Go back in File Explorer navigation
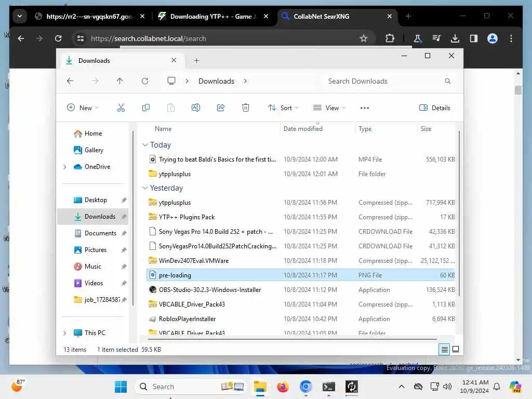Screen dimensions: 532x399 [70, 81]
